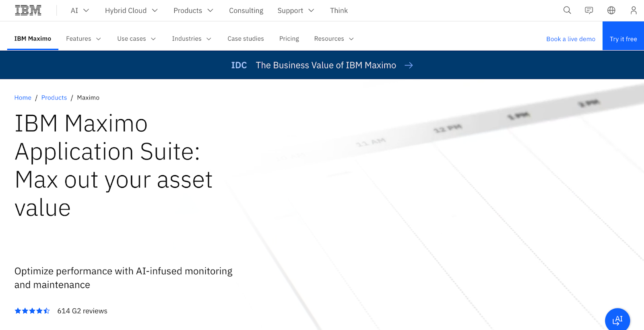The image size is (644, 330).
Task: Expand the Resources dropdown chevron
Action: click(x=351, y=39)
